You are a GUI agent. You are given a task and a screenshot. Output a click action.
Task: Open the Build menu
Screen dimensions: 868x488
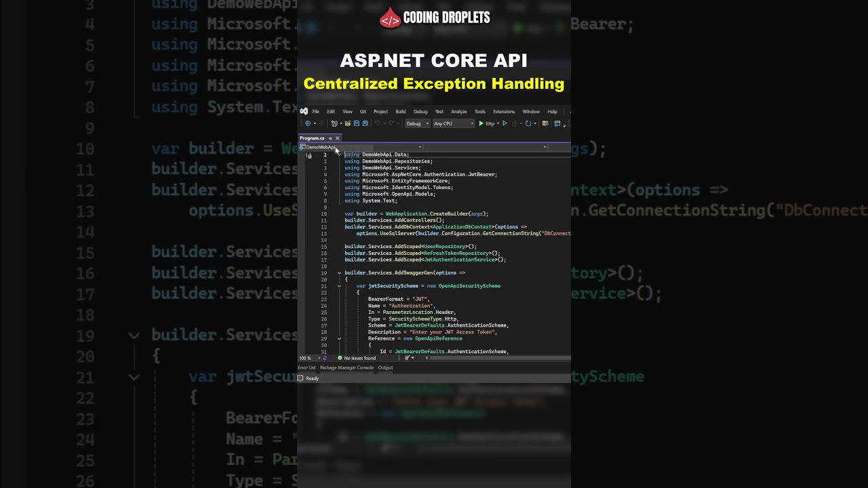[x=401, y=112]
